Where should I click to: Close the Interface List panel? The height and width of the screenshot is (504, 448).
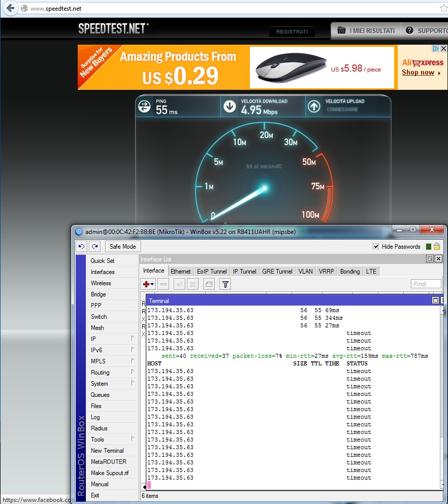(x=438, y=259)
